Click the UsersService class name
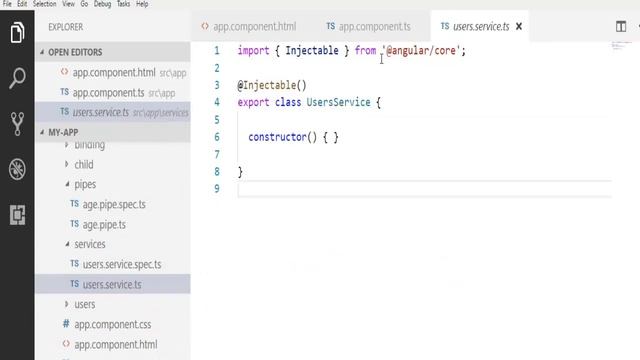 point(338,102)
